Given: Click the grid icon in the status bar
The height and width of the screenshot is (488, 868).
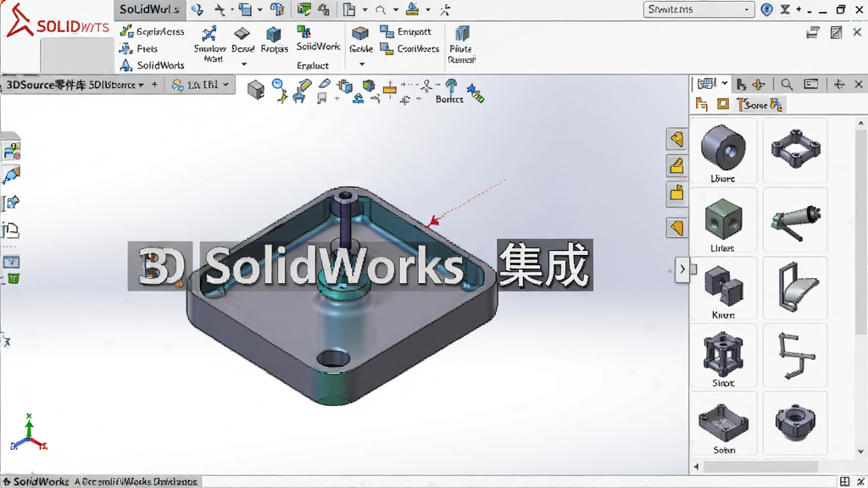Looking at the screenshot, I should pyautogui.click(x=844, y=481).
